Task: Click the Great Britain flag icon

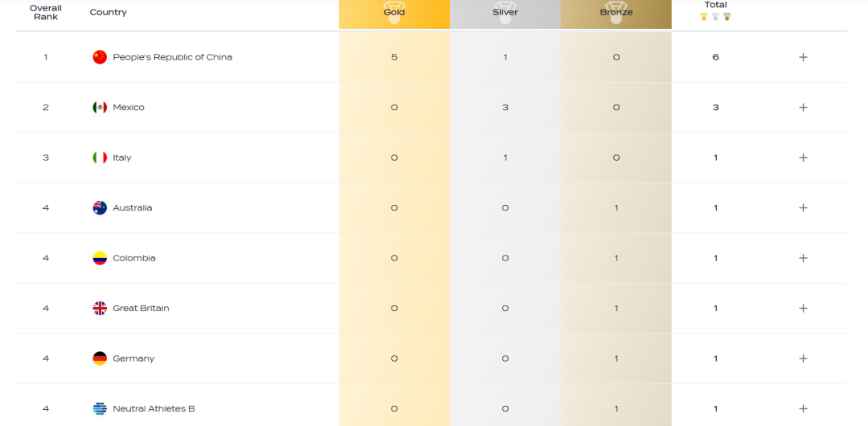Action: coord(100,309)
